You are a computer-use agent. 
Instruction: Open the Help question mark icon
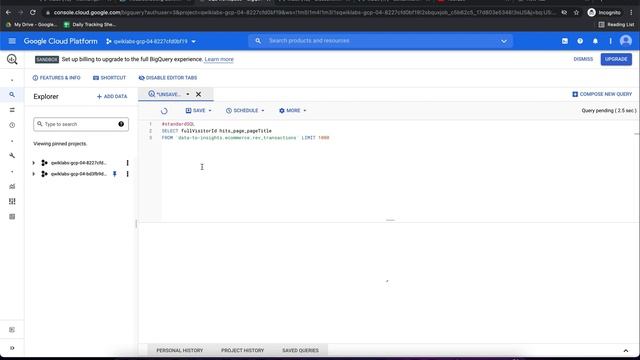click(x=580, y=41)
